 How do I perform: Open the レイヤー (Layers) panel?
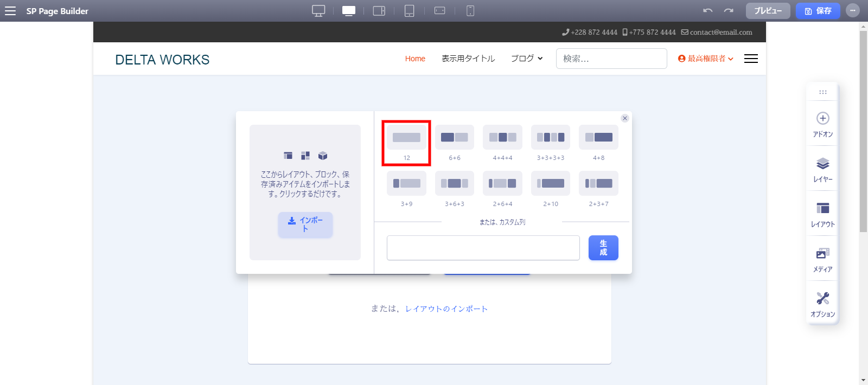point(822,169)
